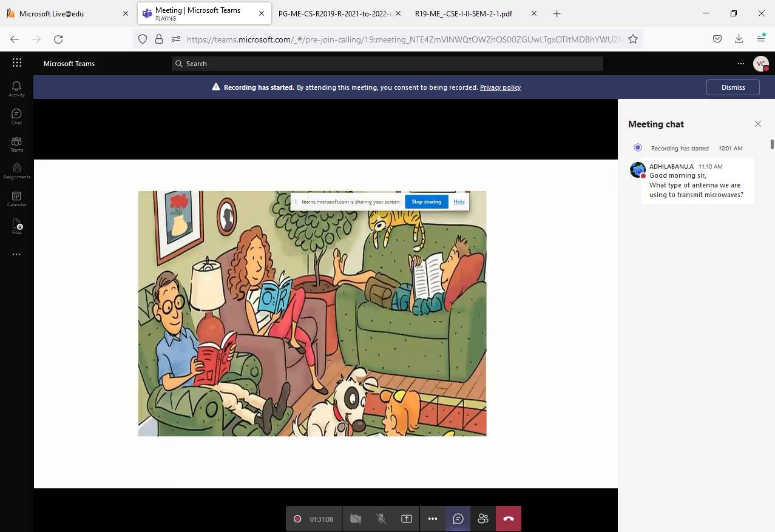The width and height of the screenshot is (775, 532).
Task: Open Settings and more menu in header
Action: tap(740, 63)
